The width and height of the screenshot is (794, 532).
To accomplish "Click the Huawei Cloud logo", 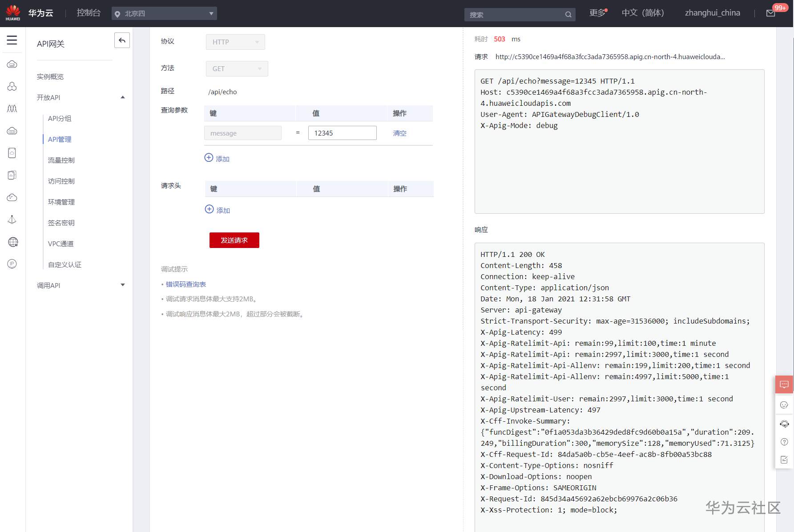I will click(13, 13).
